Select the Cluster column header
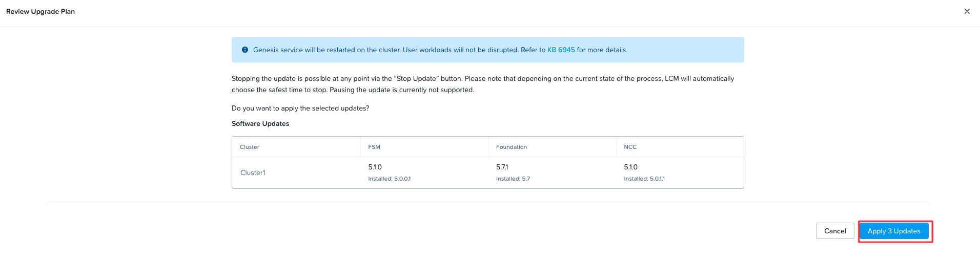980x260 pixels. pos(250,147)
